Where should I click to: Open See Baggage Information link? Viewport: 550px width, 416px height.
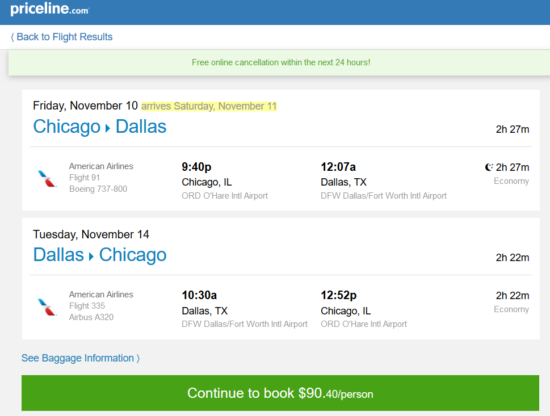click(x=80, y=358)
